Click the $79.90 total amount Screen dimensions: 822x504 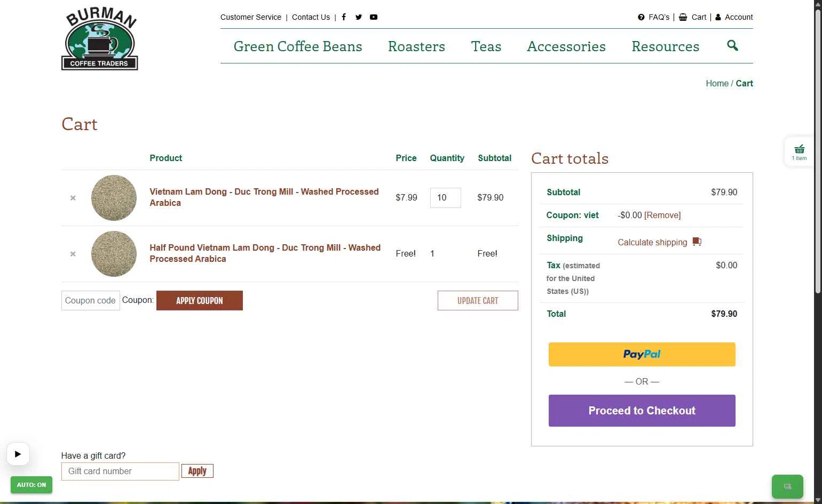(724, 314)
